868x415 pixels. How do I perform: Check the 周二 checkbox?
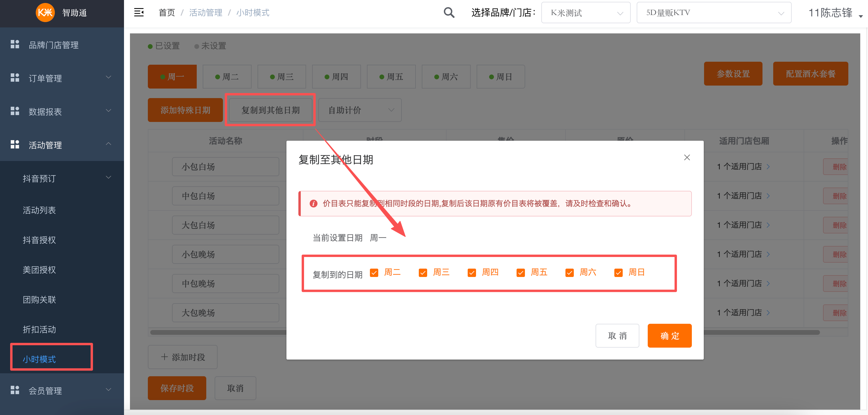click(x=374, y=272)
